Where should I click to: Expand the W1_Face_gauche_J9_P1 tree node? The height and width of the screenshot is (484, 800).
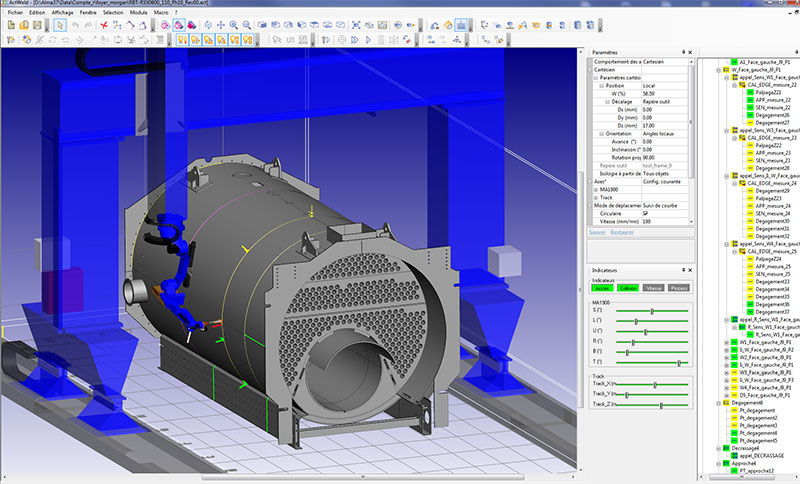tap(725, 342)
